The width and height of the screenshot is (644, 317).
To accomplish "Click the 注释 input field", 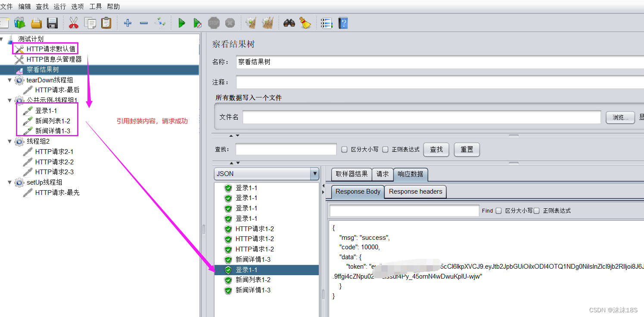I will tap(440, 82).
